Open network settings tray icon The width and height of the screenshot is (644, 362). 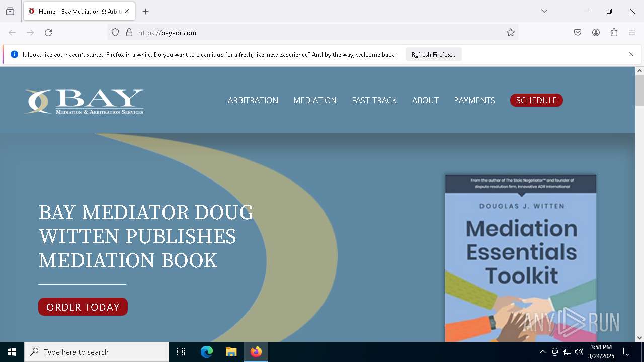567,352
